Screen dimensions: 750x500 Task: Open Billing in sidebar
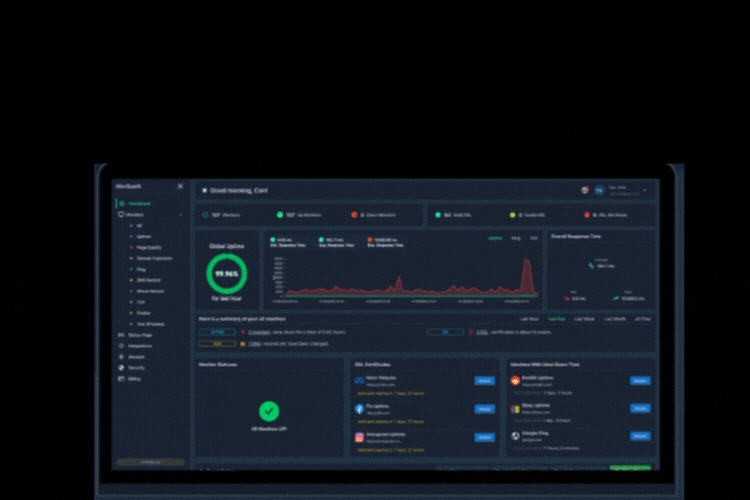pos(134,379)
